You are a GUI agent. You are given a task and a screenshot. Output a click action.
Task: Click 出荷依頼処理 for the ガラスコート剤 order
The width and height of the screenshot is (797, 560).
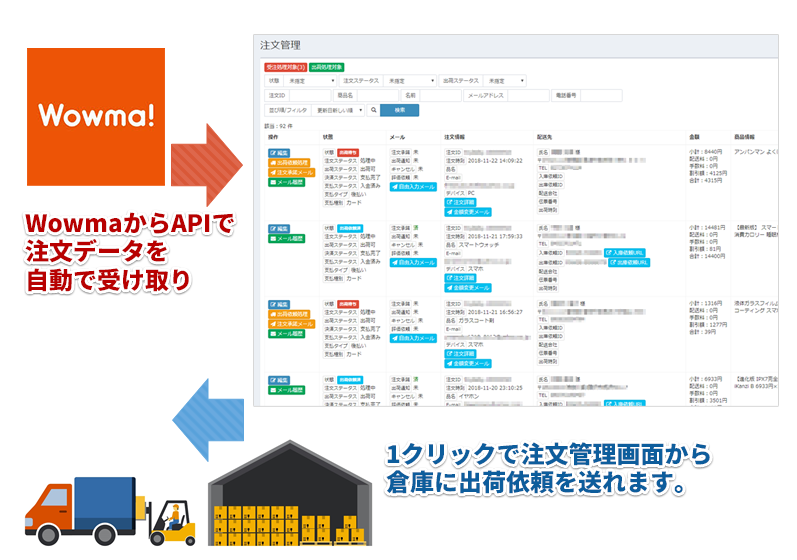tap(289, 314)
